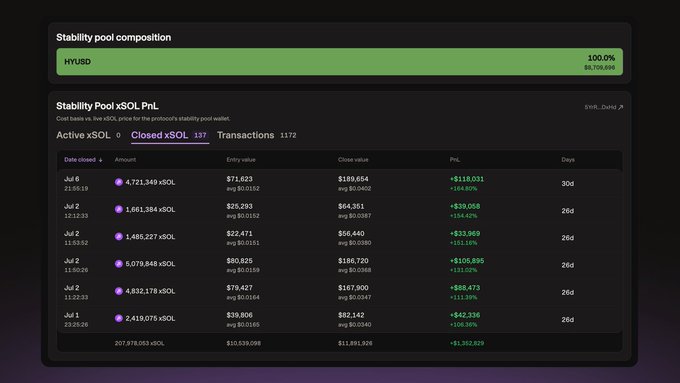The width and height of the screenshot is (680, 383).
Task: Click the Stability Pool xSOL PnL heading
Action: [x=107, y=106]
